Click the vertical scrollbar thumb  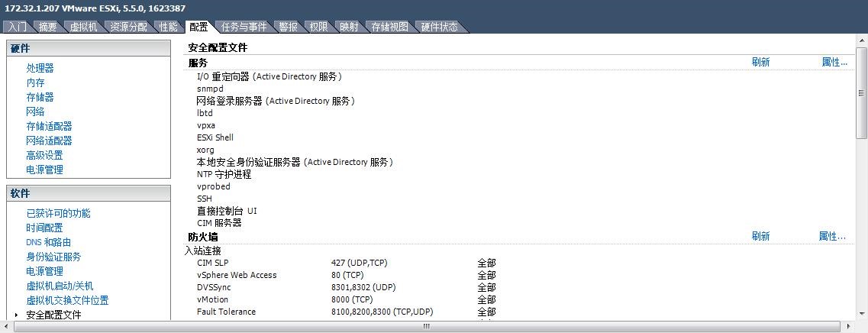861,93
